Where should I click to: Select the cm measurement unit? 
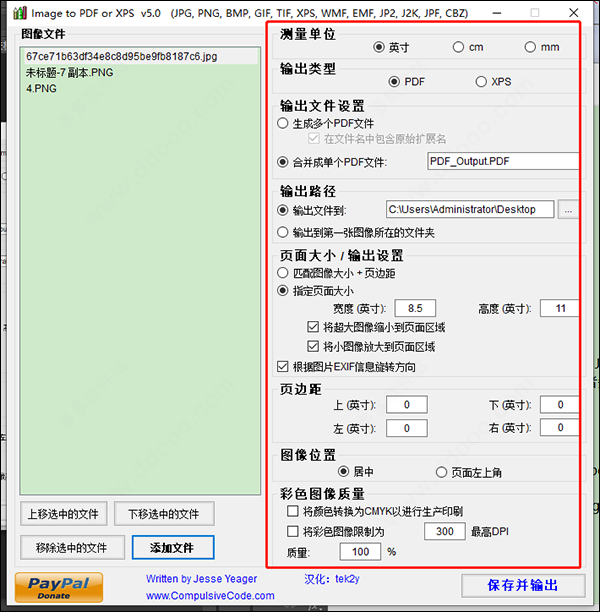pyautogui.click(x=458, y=47)
